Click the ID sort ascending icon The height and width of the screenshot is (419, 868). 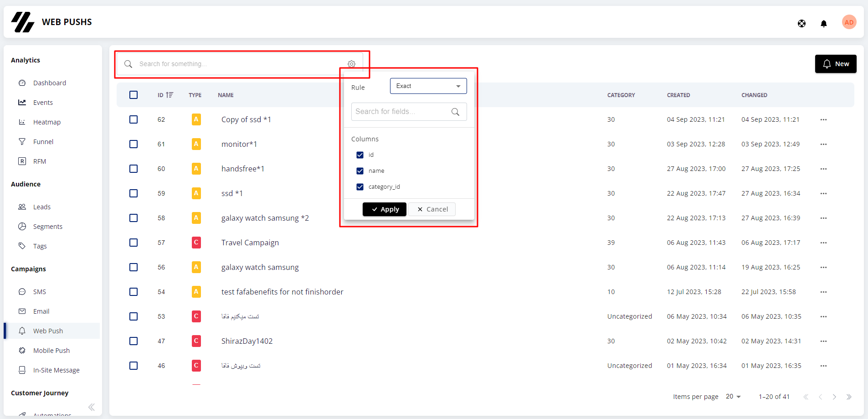(x=169, y=95)
